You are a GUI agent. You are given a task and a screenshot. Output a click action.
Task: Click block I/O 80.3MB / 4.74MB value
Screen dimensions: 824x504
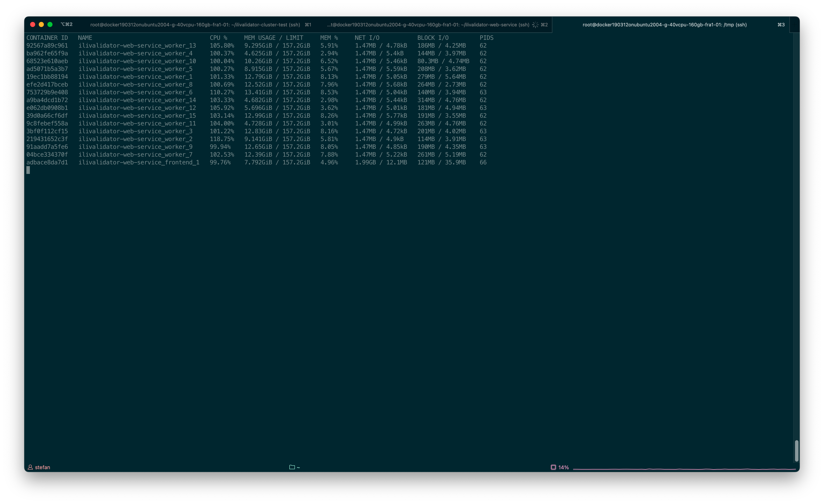pyautogui.click(x=443, y=61)
